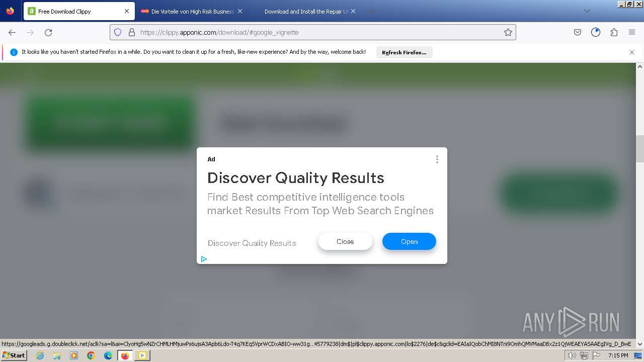This screenshot has width=644, height=362.
Task: Bookmark this page with star icon
Action: (x=508, y=32)
